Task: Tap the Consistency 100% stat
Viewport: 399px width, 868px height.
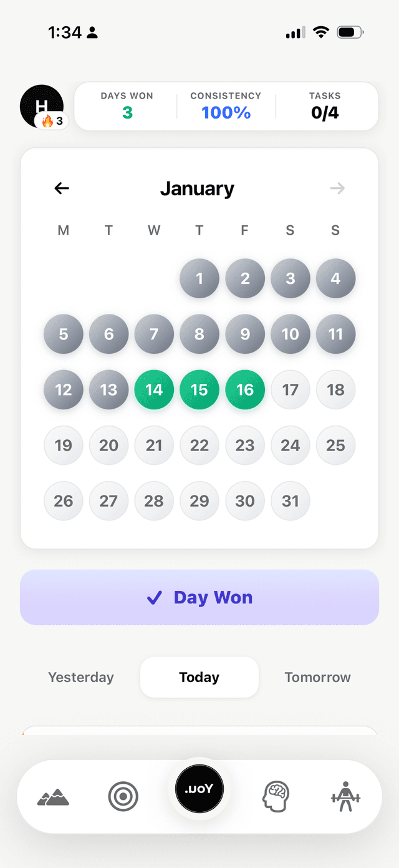Action: click(226, 106)
